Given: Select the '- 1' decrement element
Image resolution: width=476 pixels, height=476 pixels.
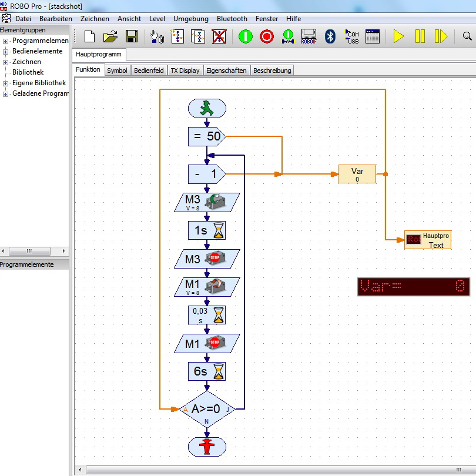Looking at the screenshot, I should [x=207, y=175].
